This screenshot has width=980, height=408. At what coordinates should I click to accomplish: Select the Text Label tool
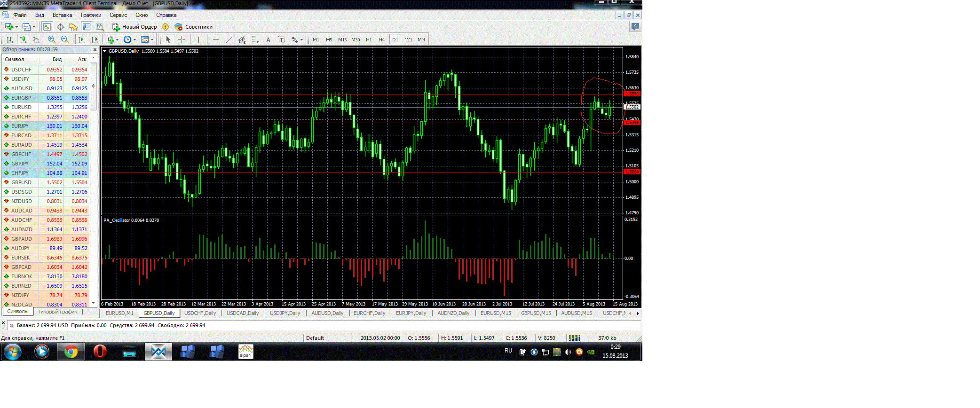(x=281, y=39)
